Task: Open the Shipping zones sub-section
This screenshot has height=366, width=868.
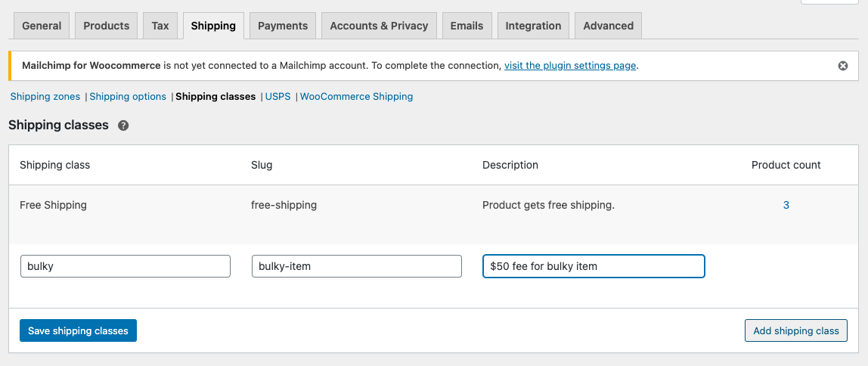Action: pyautogui.click(x=45, y=96)
